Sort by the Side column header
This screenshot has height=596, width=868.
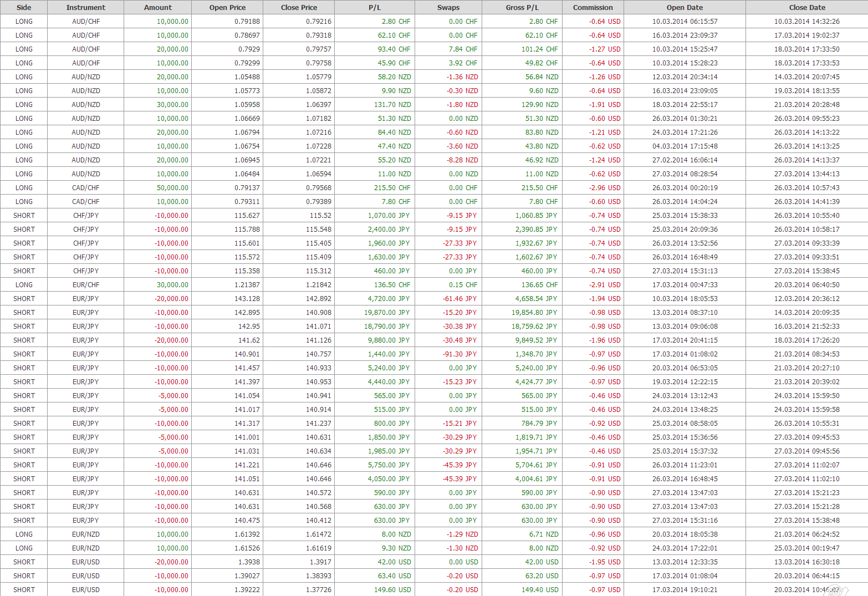pos(24,7)
